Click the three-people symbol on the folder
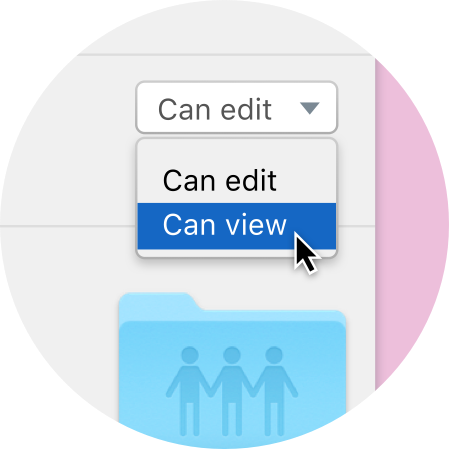 click(x=232, y=391)
